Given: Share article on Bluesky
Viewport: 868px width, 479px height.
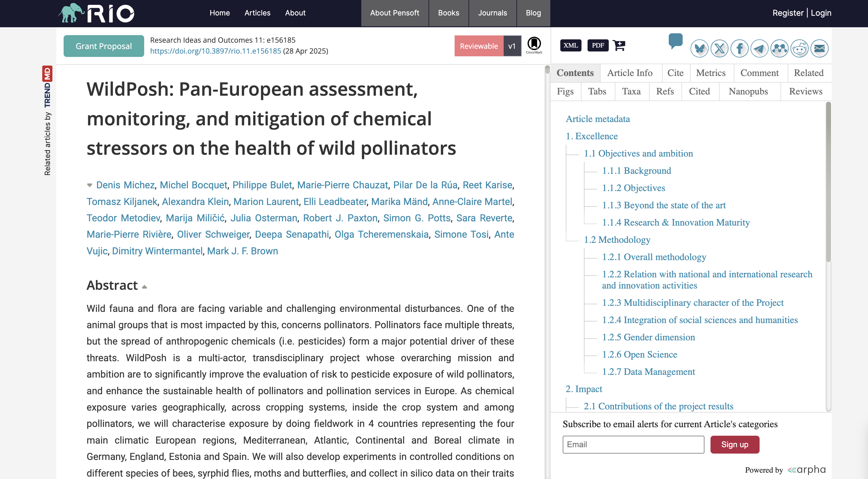Looking at the screenshot, I should [699, 49].
